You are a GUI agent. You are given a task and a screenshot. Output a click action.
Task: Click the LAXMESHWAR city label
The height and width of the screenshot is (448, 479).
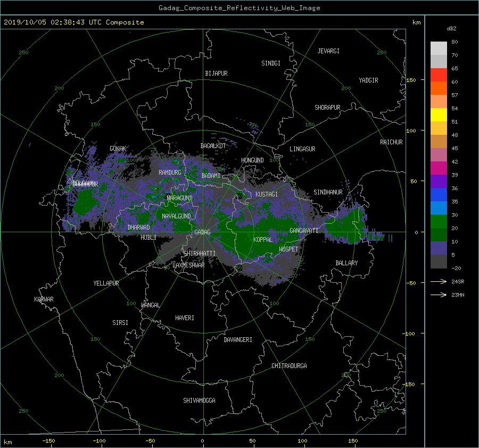[x=188, y=265]
